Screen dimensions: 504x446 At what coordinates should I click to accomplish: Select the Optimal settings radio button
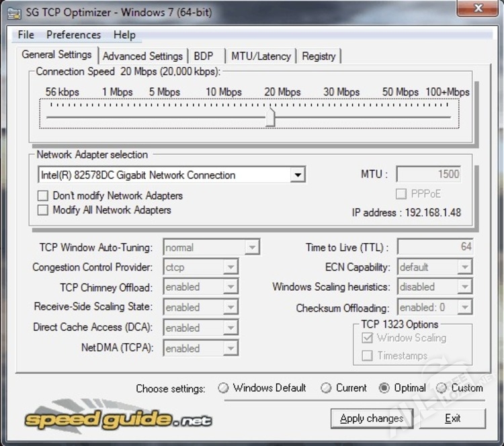click(384, 388)
